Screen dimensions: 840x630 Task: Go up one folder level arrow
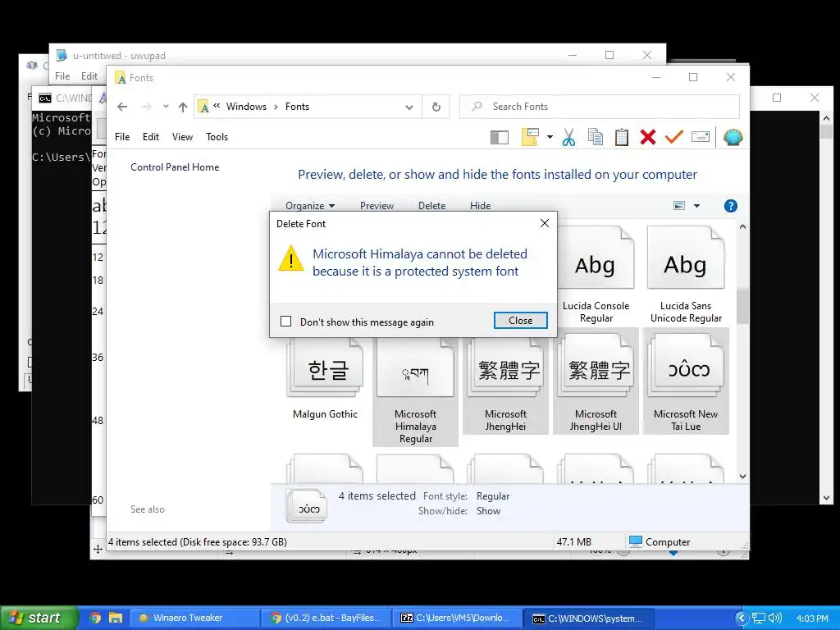point(183,107)
